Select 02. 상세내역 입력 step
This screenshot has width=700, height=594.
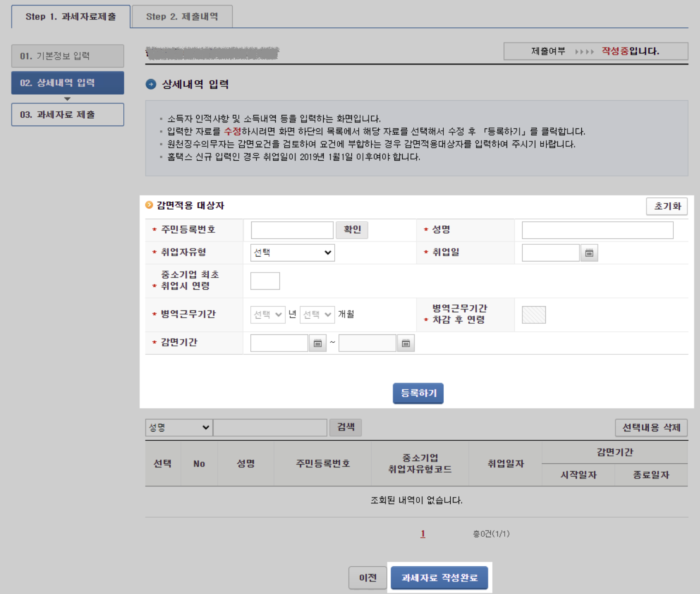(67, 83)
